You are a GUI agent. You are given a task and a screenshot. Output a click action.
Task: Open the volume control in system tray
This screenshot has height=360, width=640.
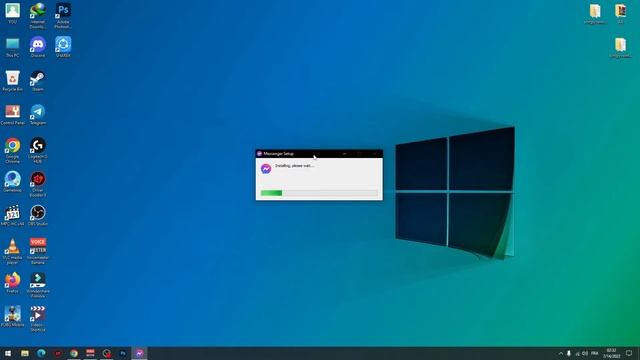click(x=585, y=353)
